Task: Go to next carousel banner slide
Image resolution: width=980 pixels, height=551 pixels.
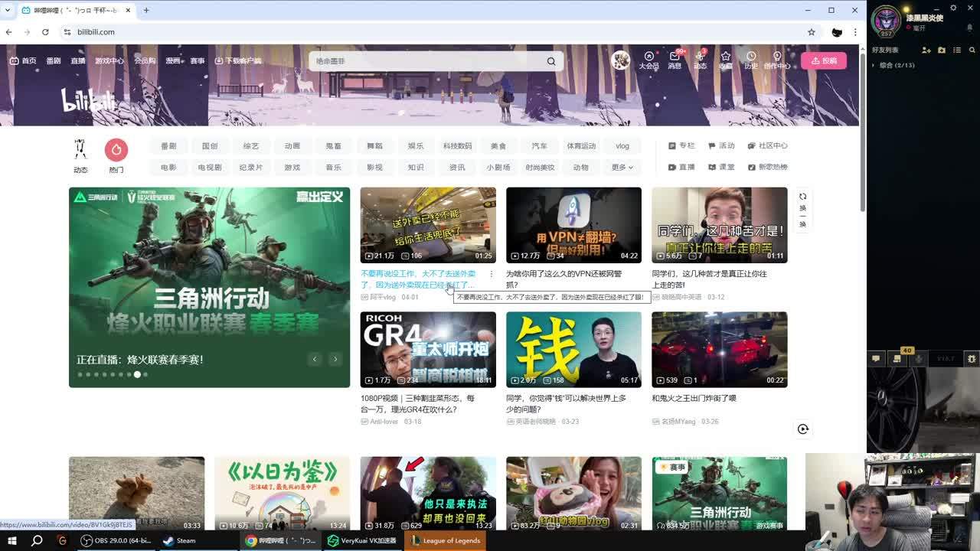Action: click(335, 359)
